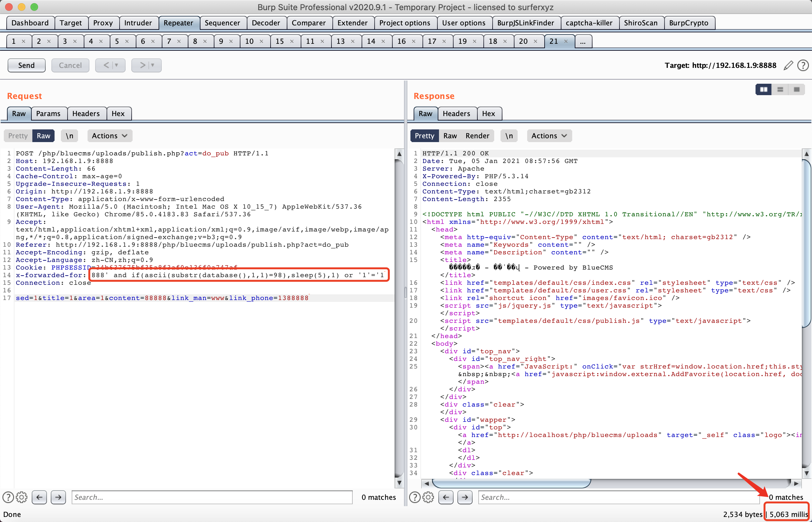This screenshot has width=812, height=522.
Task: Switch to side-by-side split layout icon
Action: click(763, 89)
